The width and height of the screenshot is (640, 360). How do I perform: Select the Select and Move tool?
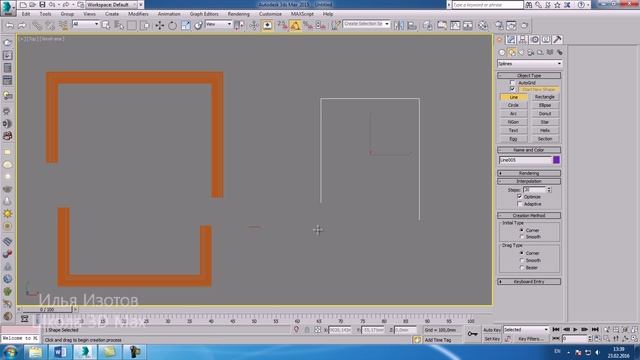160,25
